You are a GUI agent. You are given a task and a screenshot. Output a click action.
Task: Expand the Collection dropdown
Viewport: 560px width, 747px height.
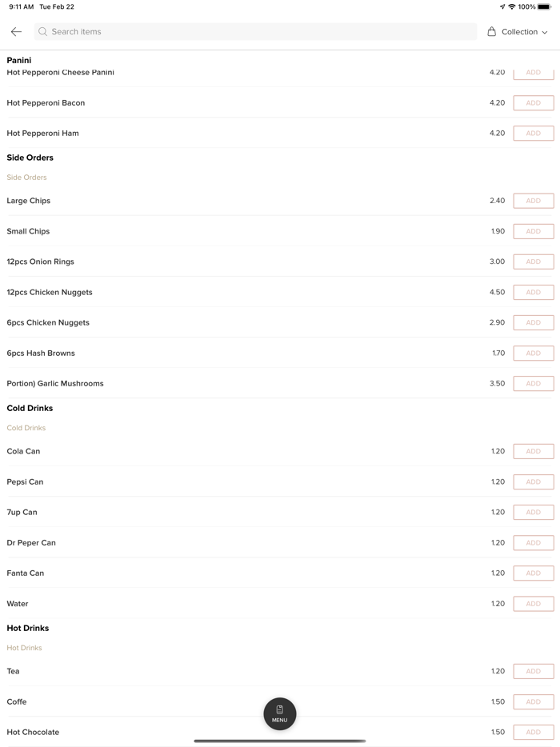[x=524, y=32]
